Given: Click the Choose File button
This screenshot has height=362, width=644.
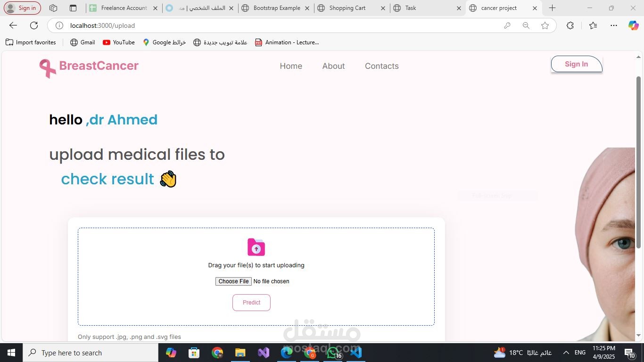Looking at the screenshot, I should click(233, 281).
